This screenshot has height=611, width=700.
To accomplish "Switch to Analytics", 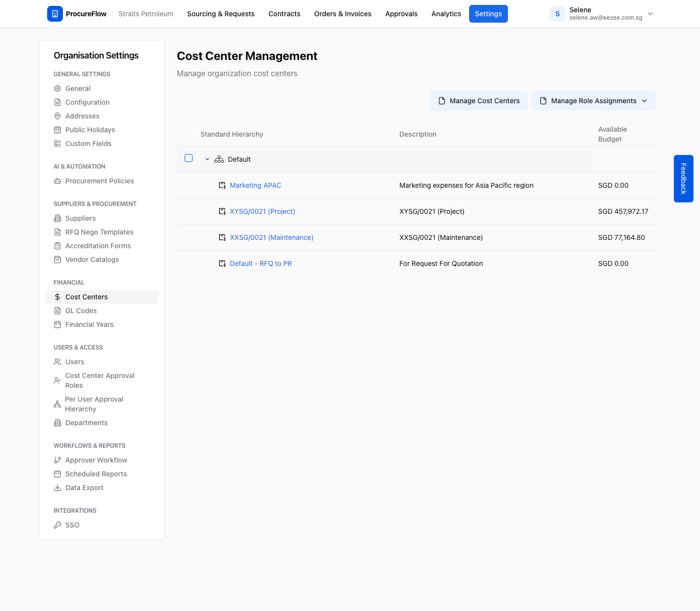I will coord(446,14).
